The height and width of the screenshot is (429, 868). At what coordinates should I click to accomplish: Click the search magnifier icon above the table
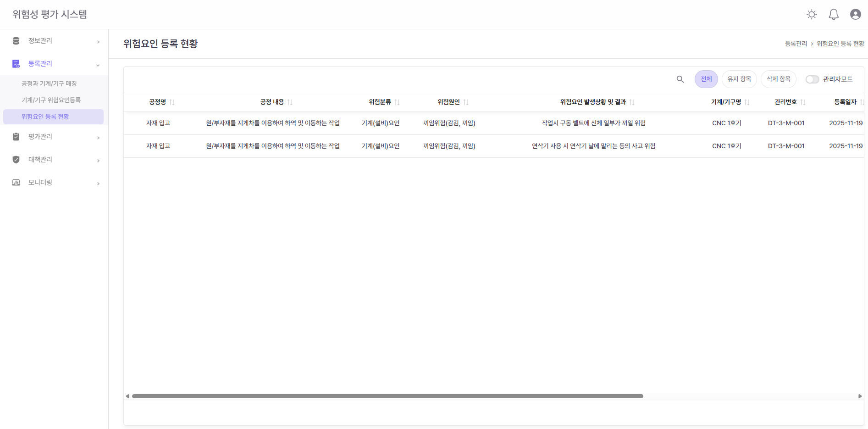tap(680, 79)
